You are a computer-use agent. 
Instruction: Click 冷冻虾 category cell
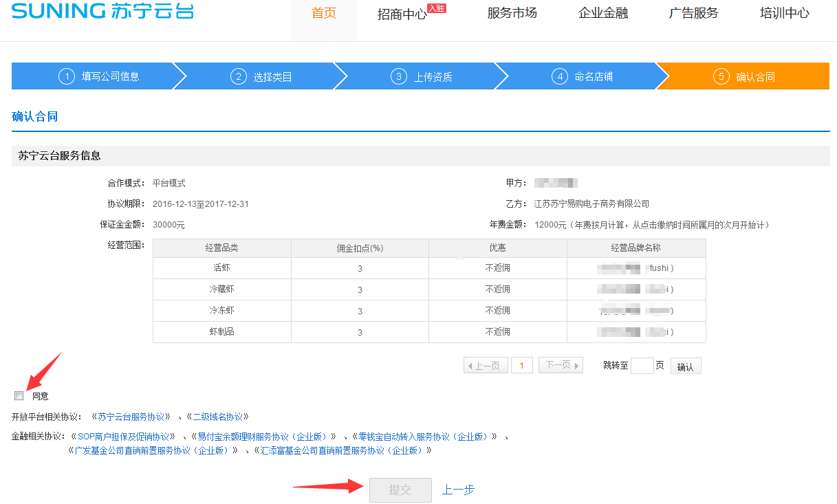pyautogui.click(x=222, y=310)
